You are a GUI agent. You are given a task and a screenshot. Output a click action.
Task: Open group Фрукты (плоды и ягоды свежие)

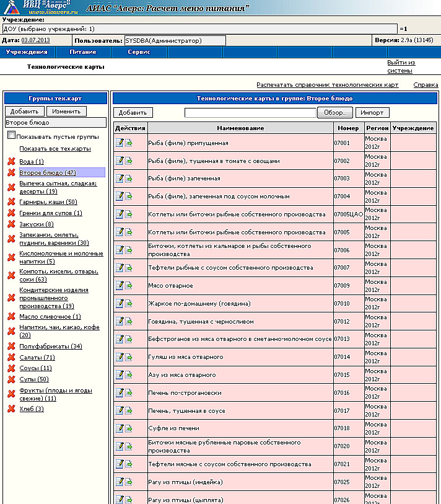pos(56,394)
